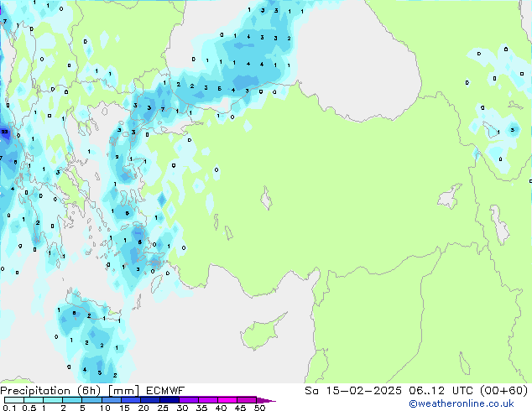Click the '50' legend scale label
The width and height of the screenshot is (532, 411).
259,408
